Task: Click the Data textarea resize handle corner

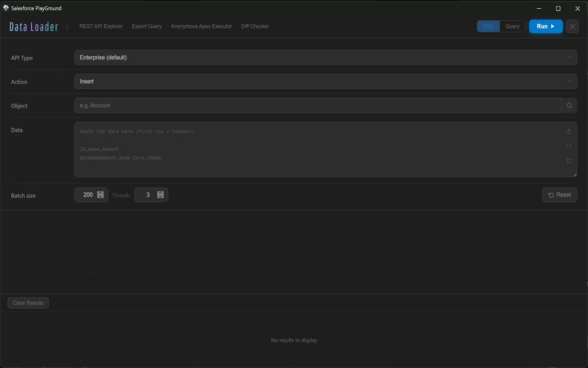Action: pyautogui.click(x=575, y=175)
